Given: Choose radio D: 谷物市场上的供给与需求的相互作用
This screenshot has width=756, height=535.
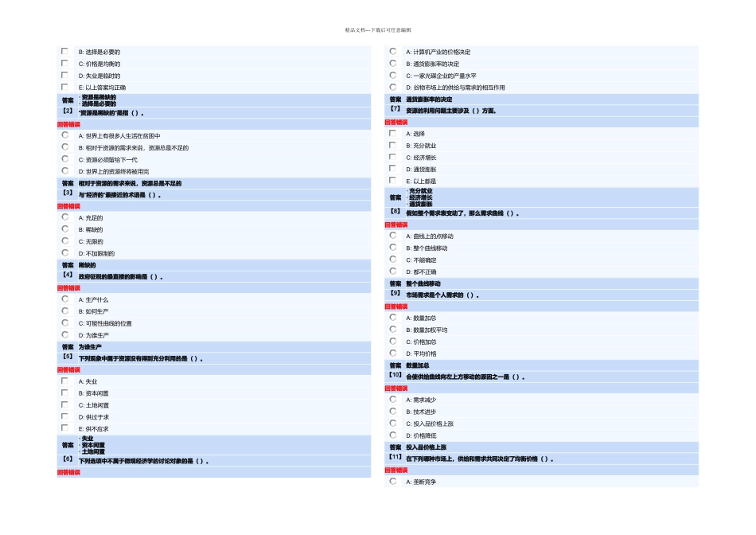Looking at the screenshot, I should 393,87.
